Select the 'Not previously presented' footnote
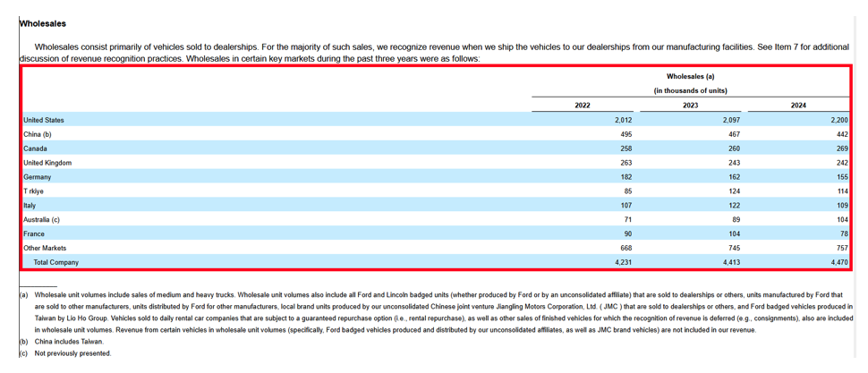Screen dimensions: 868x373 click(73, 353)
